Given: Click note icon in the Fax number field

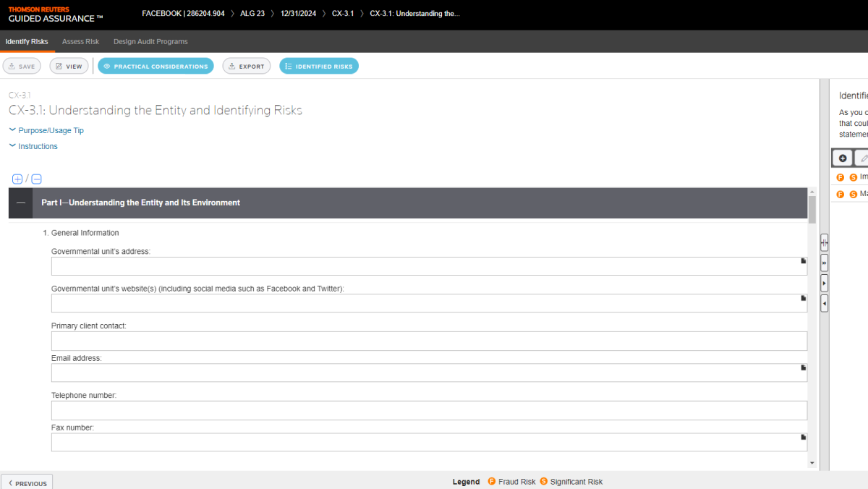Looking at the screenshot, I should pyautogui.click(x=803, y=437).
